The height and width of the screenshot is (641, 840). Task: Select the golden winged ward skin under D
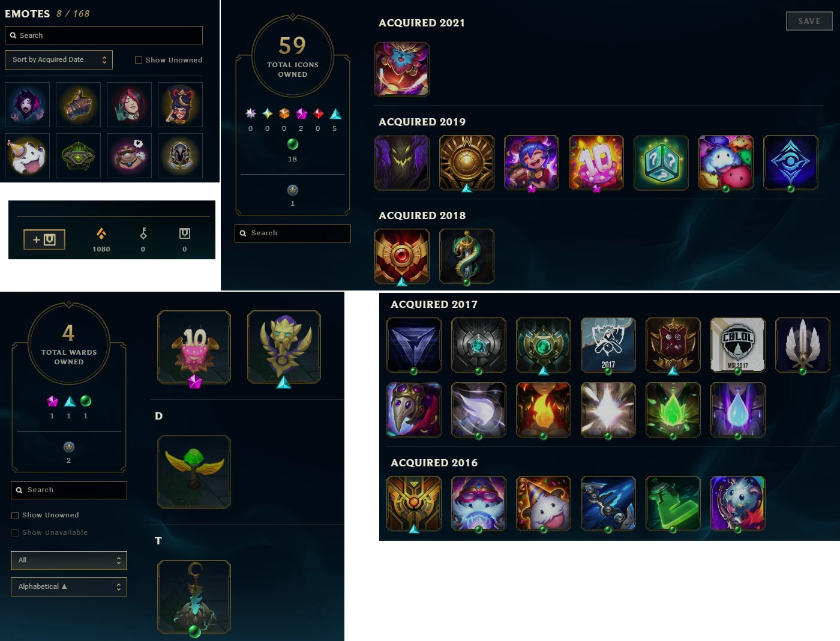tap(194, 472)
